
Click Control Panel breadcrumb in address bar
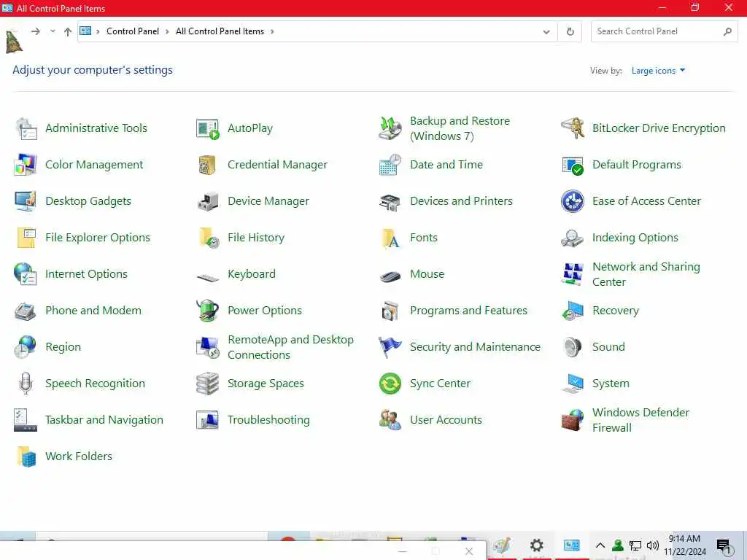coord(133,31)
